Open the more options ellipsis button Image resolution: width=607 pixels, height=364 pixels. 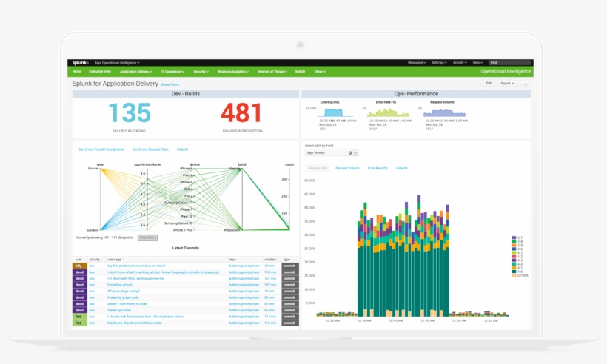[x=526, y=83]
